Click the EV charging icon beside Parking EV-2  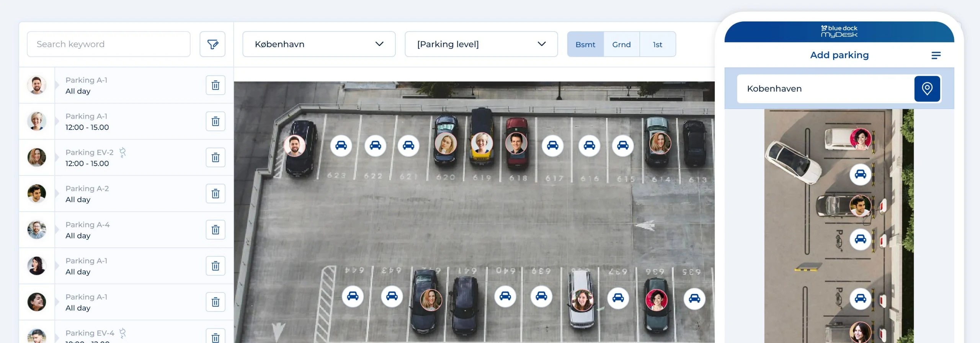122,152
